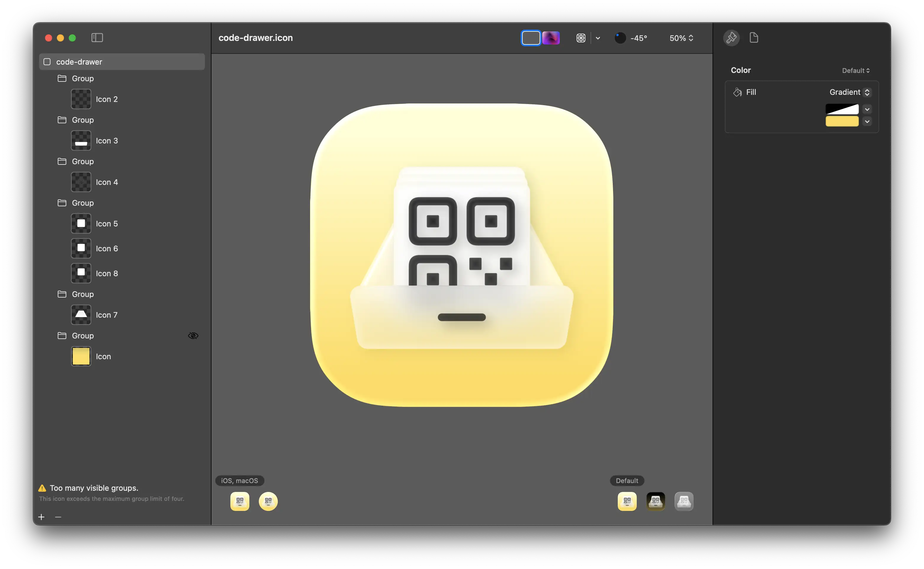The width and height of the screenshot is (924, 569).
Task: Select the Icon 3 layer
Action: tap(122, 140)
